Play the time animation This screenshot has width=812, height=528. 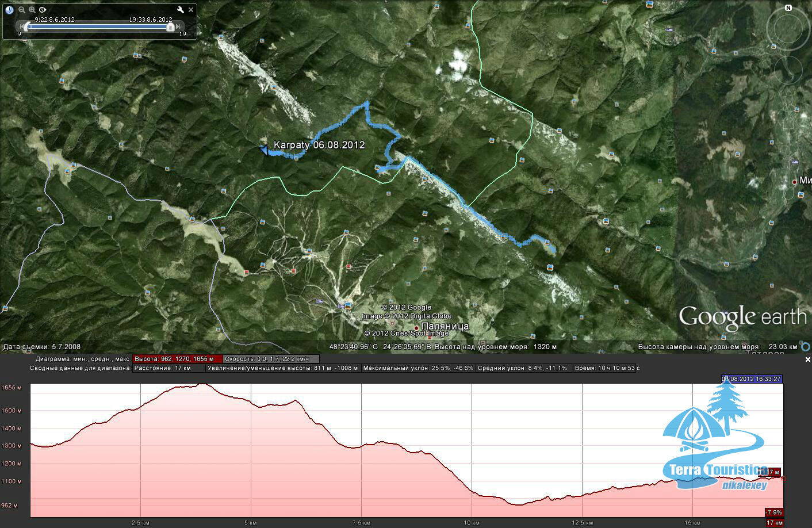[x=43, y=10]
